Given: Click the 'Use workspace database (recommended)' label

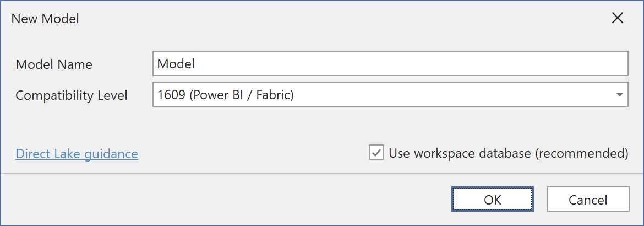Looking at the screenshot, I should tap(508, 153).
